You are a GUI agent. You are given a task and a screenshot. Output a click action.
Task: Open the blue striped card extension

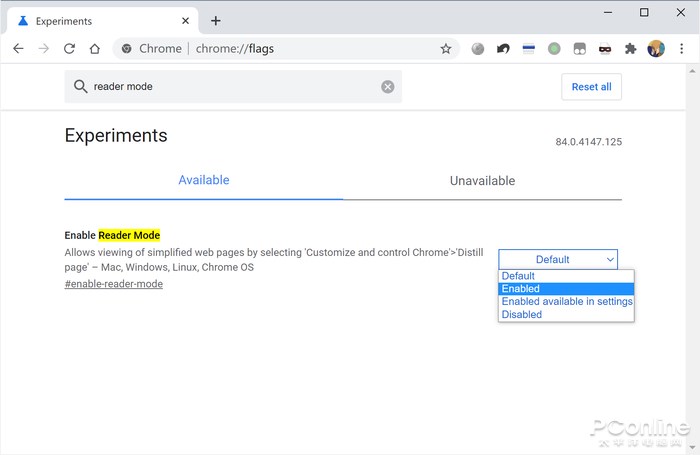(529, 49)
